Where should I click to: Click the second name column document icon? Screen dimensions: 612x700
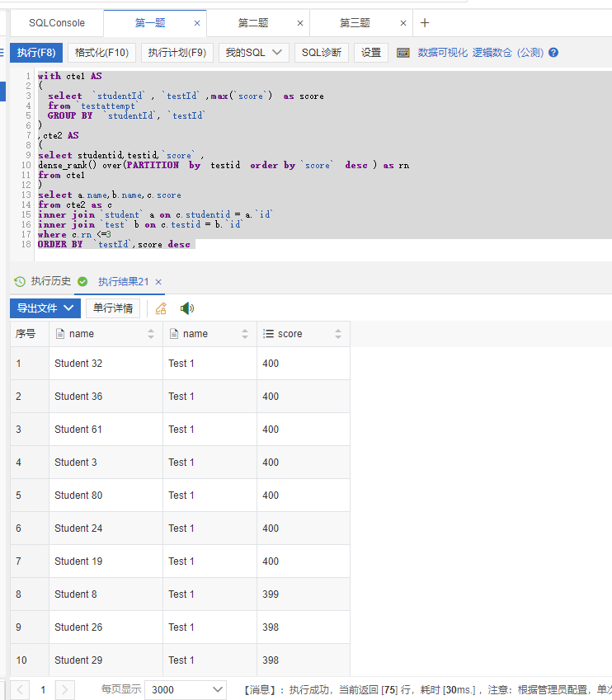pyautogui.click(x=174, y=333)
